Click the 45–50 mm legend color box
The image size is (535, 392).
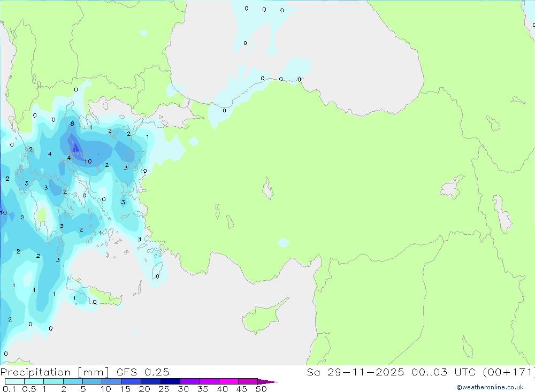click(x=248, y=381)
